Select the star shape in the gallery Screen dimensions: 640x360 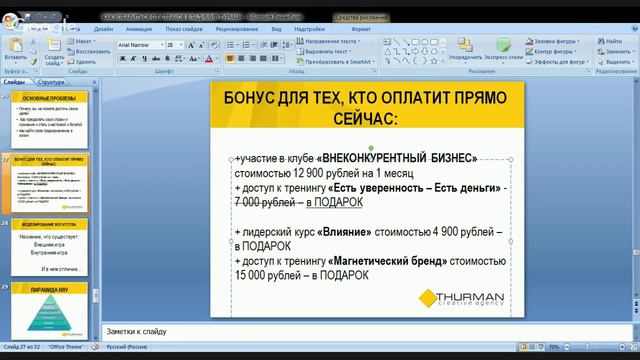coord(434,61)
